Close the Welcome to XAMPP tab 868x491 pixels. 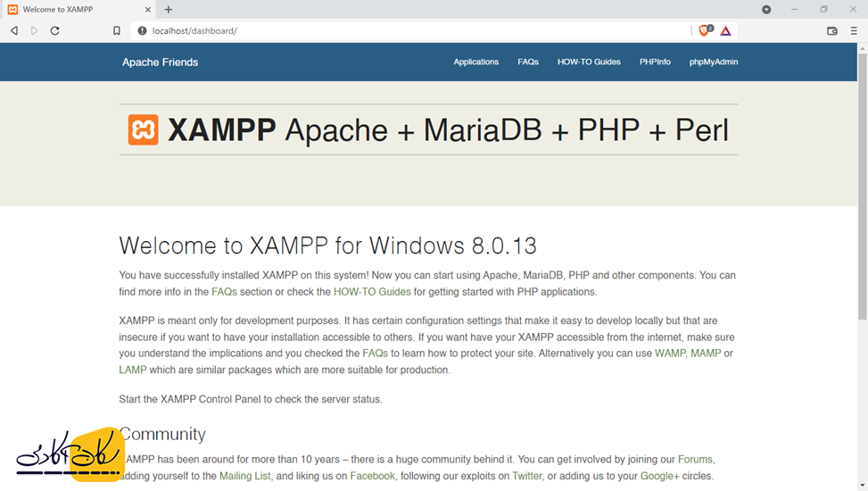pos(148,10)
